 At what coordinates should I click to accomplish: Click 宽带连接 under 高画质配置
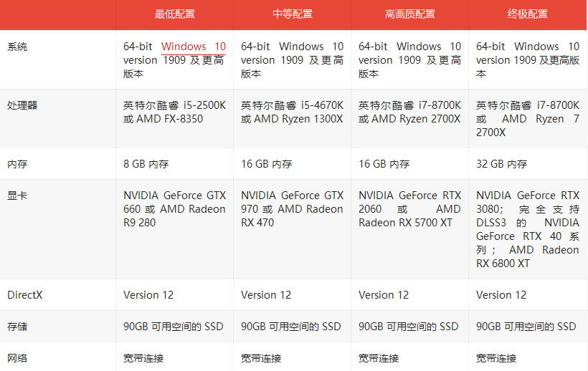tap(379, 358)
